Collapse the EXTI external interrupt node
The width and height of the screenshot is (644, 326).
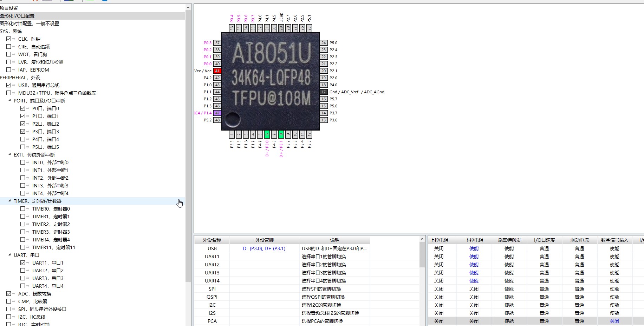pyautogui.click(x=9, y=154)
